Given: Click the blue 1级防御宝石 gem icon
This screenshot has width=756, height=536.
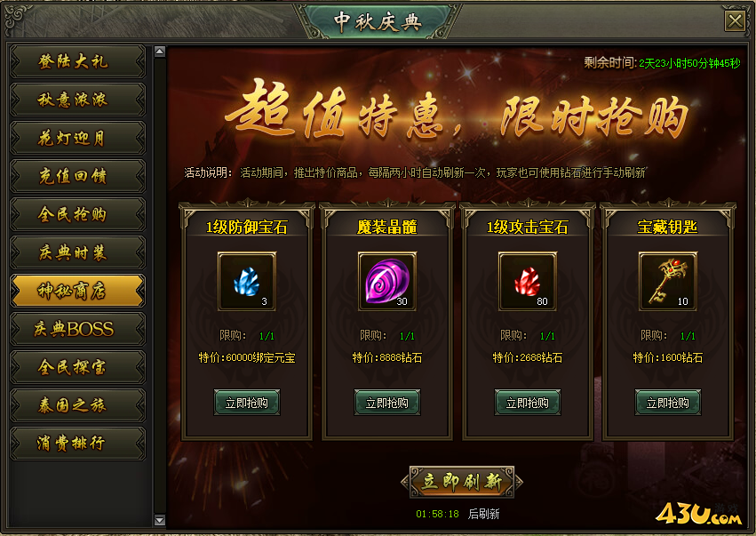Looking at the screenshot, I should pos(247,281).
